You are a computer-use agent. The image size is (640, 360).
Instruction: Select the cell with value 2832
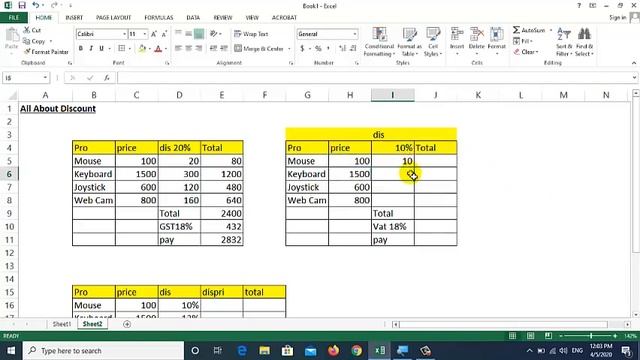pyautogui.click(x=222, y=240)
